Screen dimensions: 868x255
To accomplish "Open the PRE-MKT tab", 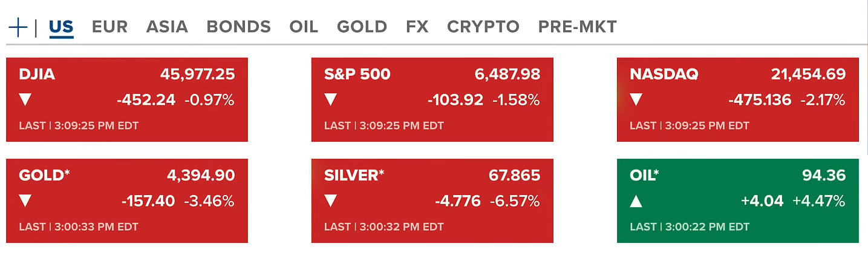I will click(x=577, y=27).
